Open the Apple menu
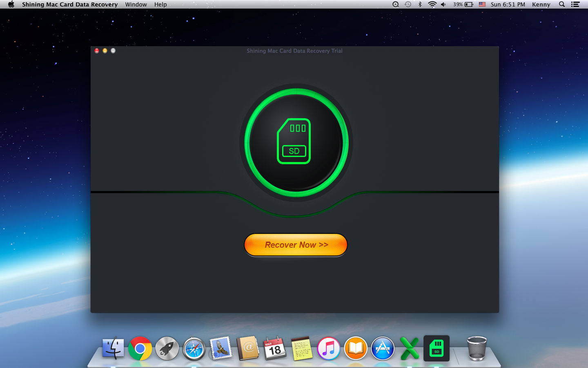Image resolution: width=588 pixels, height=368 pixels. 11,4
